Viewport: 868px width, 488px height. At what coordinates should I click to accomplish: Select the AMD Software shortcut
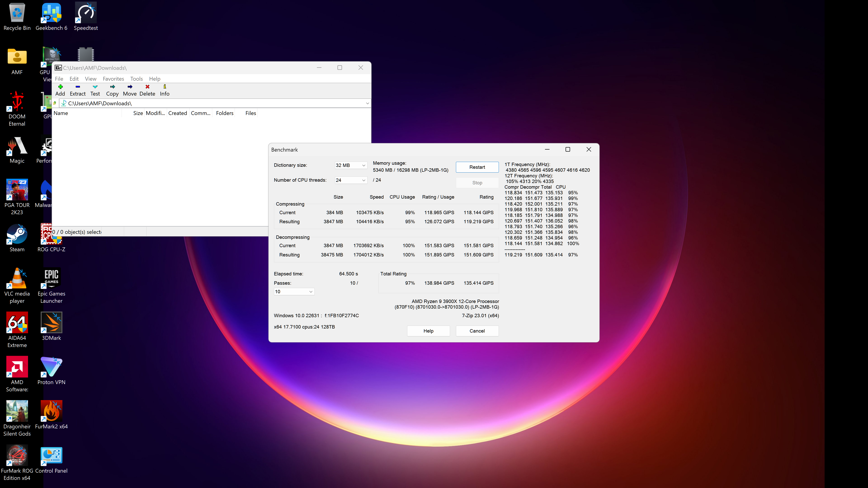tap(17, 374)
